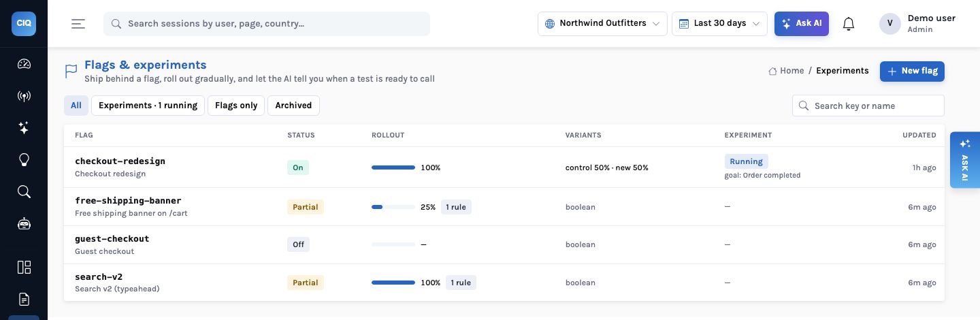Click the 1 rule chip for free-shipping-banner

[456, 207]
